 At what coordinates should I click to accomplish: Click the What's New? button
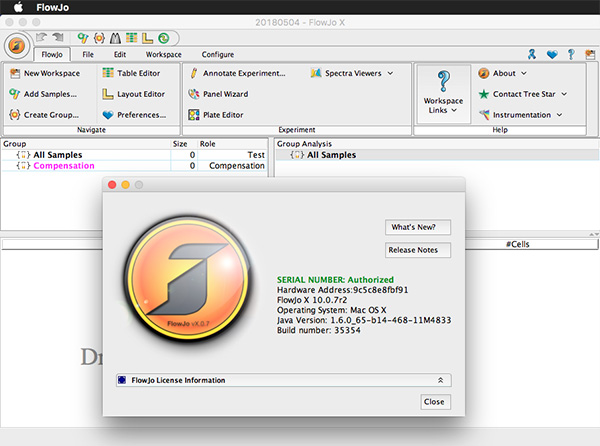tap(418, 227)
